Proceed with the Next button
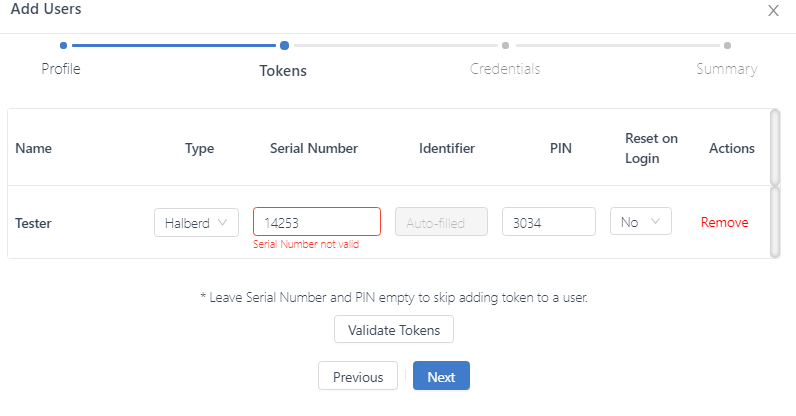796x416 pixels. tap(441, 377)
